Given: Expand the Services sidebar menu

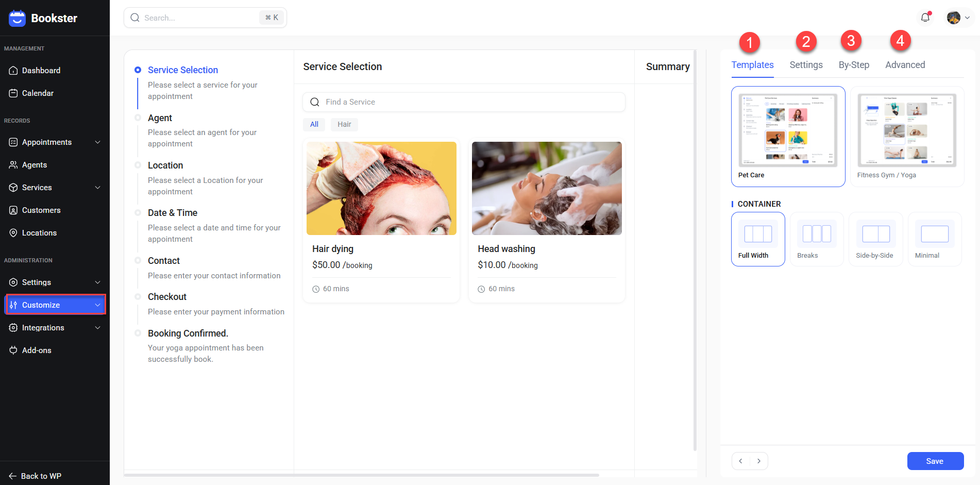Looking at the screenshot, I should (55, 188).
